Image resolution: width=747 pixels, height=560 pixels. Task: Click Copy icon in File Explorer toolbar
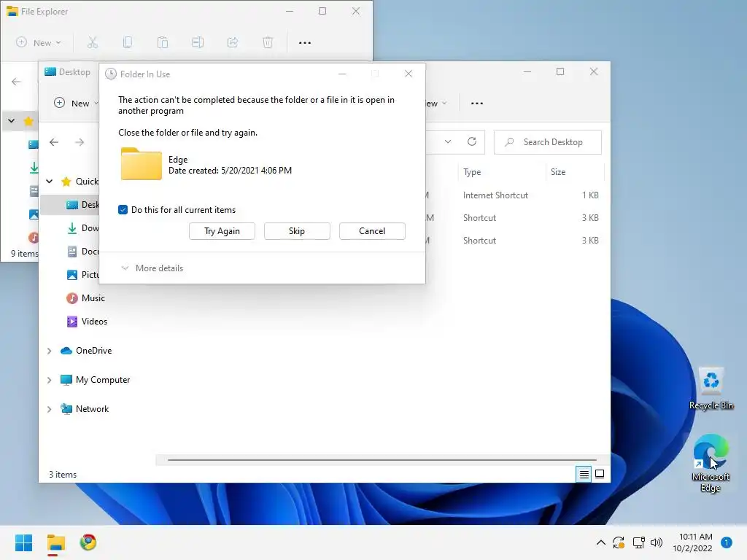point(127,42)
